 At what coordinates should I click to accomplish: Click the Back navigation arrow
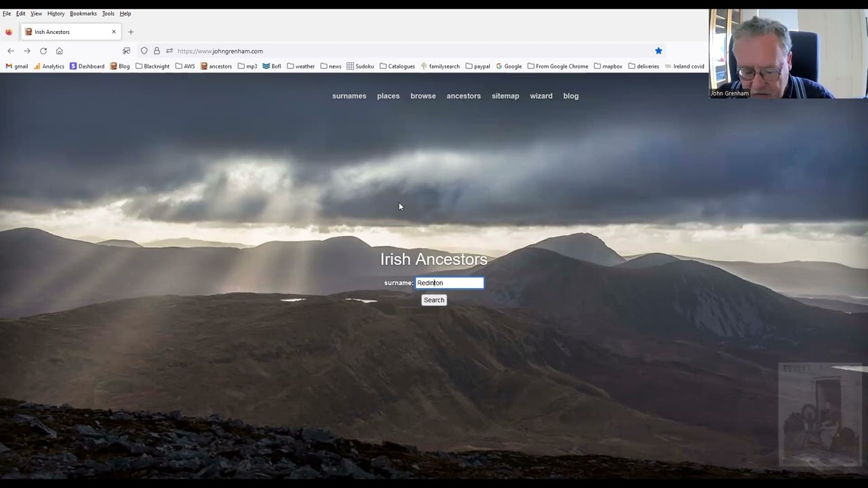click(x=11, y=51)
